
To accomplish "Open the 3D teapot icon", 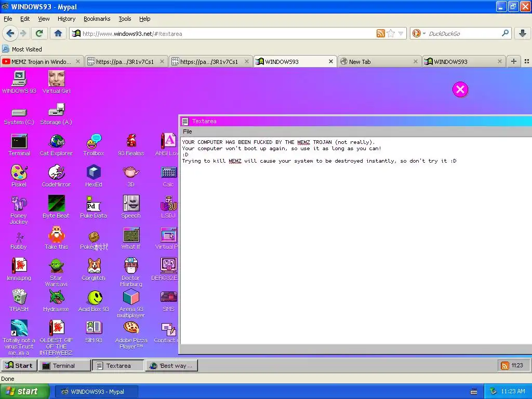I will (x=131, y=176).
